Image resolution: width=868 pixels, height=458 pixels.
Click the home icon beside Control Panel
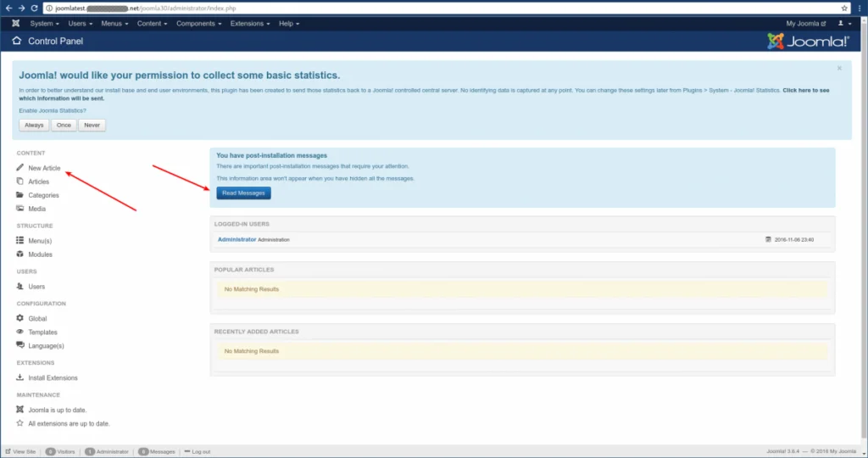17,41
